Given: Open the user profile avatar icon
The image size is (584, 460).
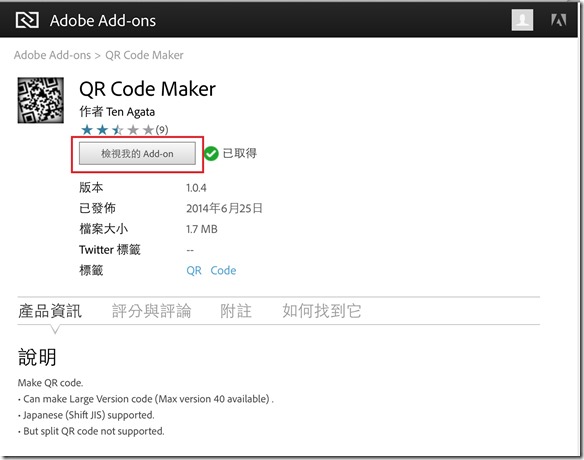Looking at the screenshot, I should point(522,20).
